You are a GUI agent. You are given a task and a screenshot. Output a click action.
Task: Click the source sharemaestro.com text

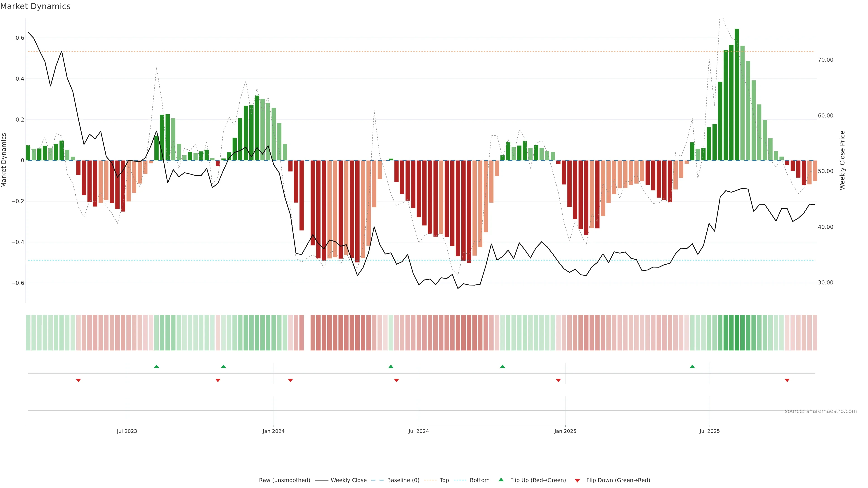coord(821,411)
